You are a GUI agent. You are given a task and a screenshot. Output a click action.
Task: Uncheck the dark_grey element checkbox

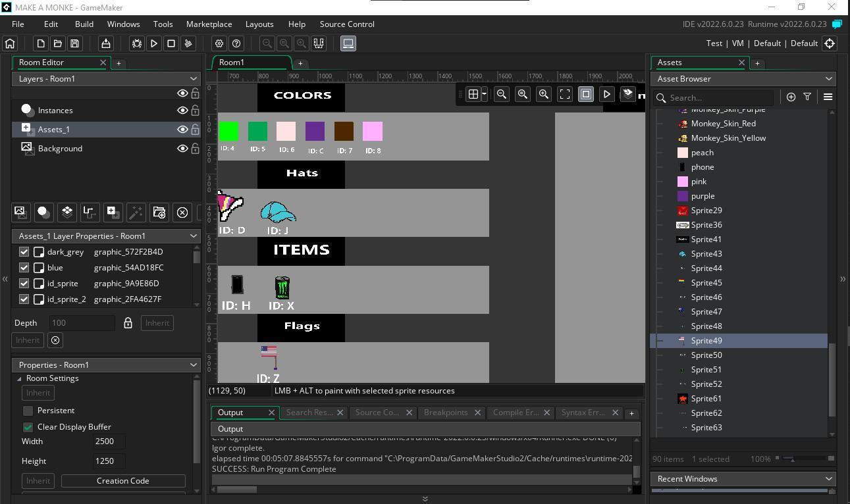pyautogui.click(x=24, y=252)
